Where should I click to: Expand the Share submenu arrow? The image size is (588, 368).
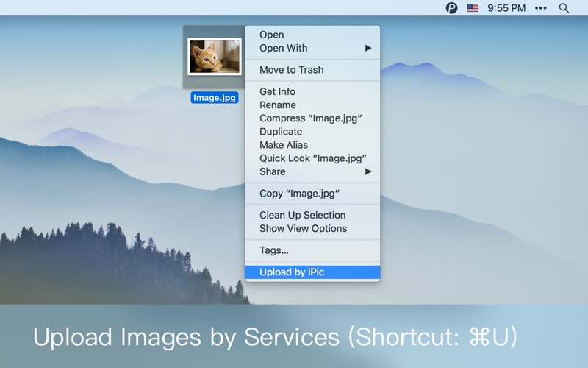coord(368,171)
